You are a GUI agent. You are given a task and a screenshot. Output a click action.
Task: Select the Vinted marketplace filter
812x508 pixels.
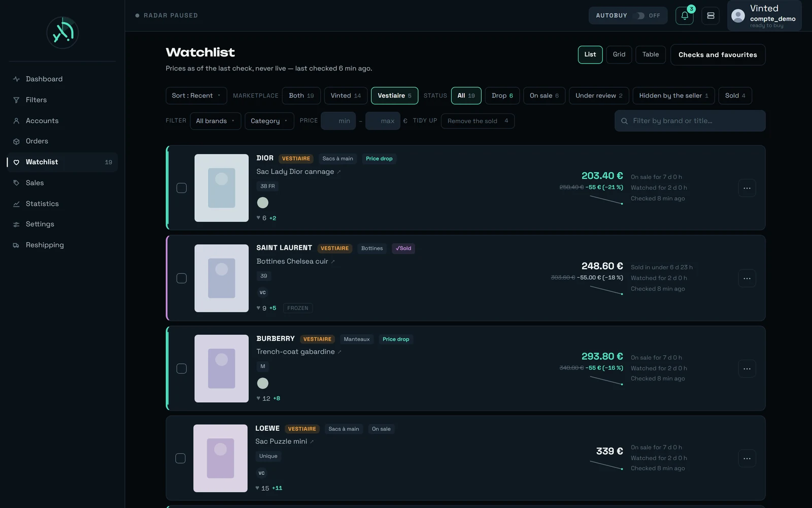[346, 96]
